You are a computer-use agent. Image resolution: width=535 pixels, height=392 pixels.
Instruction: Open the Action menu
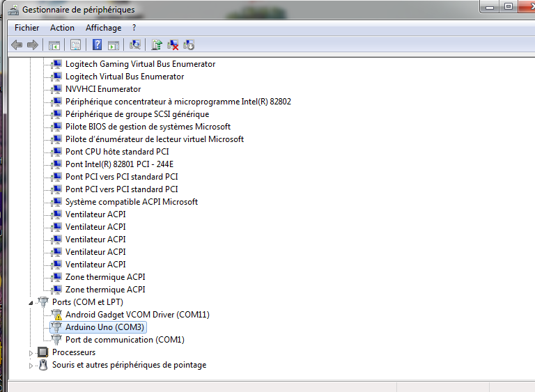click(62, 28)
